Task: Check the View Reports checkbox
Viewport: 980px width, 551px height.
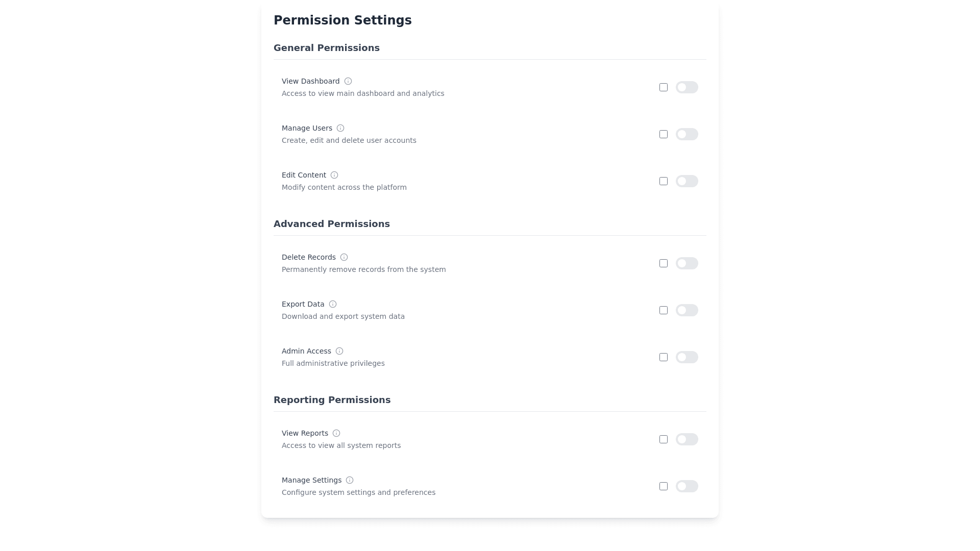Action: point(664,439)
